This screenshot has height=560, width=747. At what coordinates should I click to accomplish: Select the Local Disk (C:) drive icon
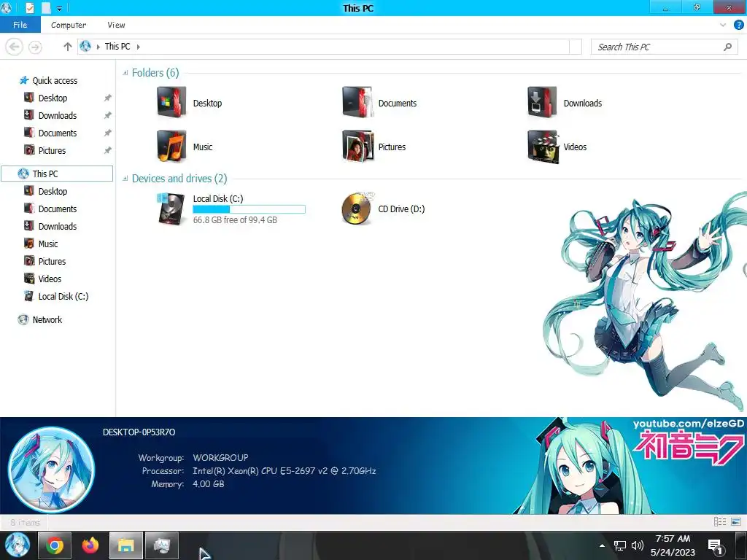(171, 209)
